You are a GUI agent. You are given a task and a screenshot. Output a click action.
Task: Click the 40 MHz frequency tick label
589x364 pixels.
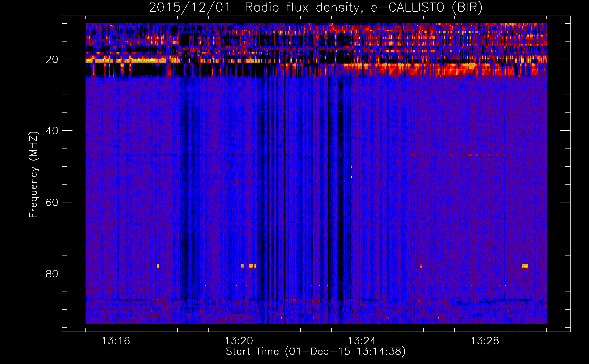pyautogui.click(x=52, y=131)
